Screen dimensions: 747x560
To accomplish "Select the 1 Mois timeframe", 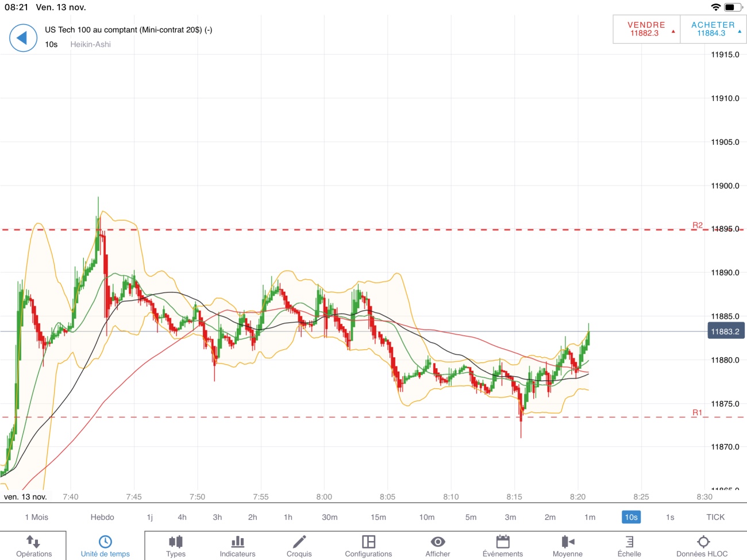I will pyautogui.click(x=37, y=517).
